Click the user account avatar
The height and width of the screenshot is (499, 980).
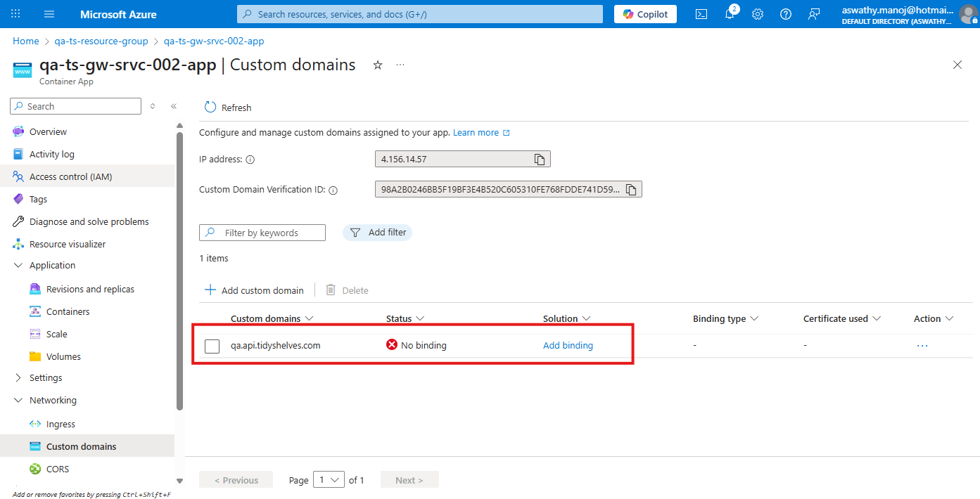pyautogui.click(x=969, y=14)
